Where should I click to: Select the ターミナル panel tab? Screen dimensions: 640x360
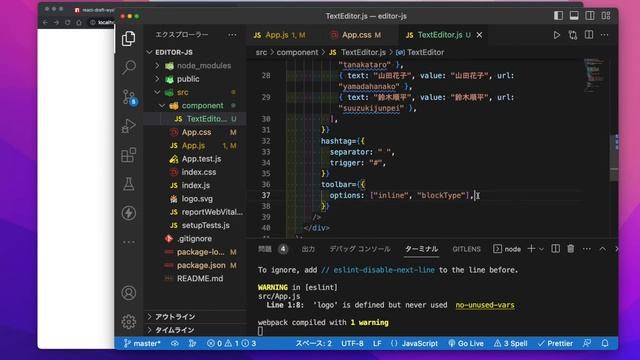tap(421, 249)
